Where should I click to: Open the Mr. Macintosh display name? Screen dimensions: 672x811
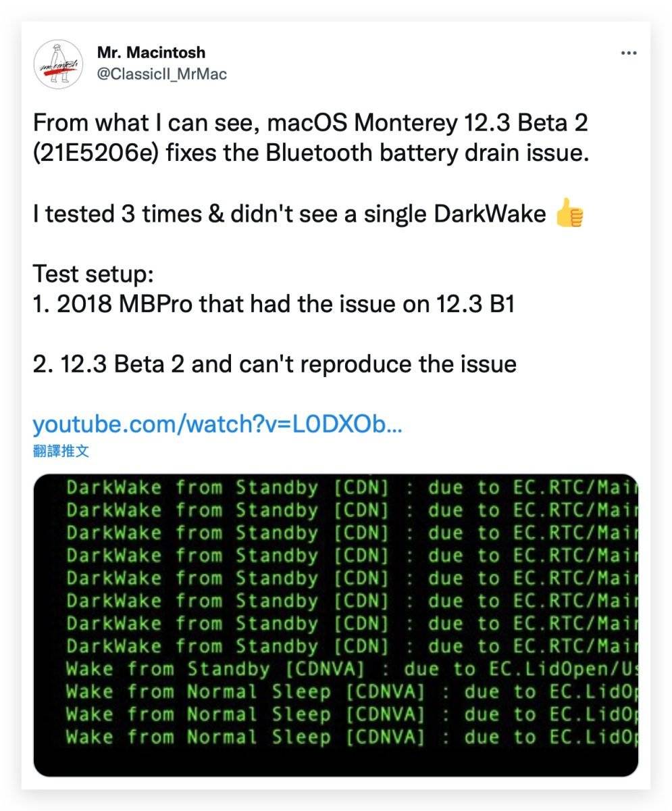click(151, 53)
